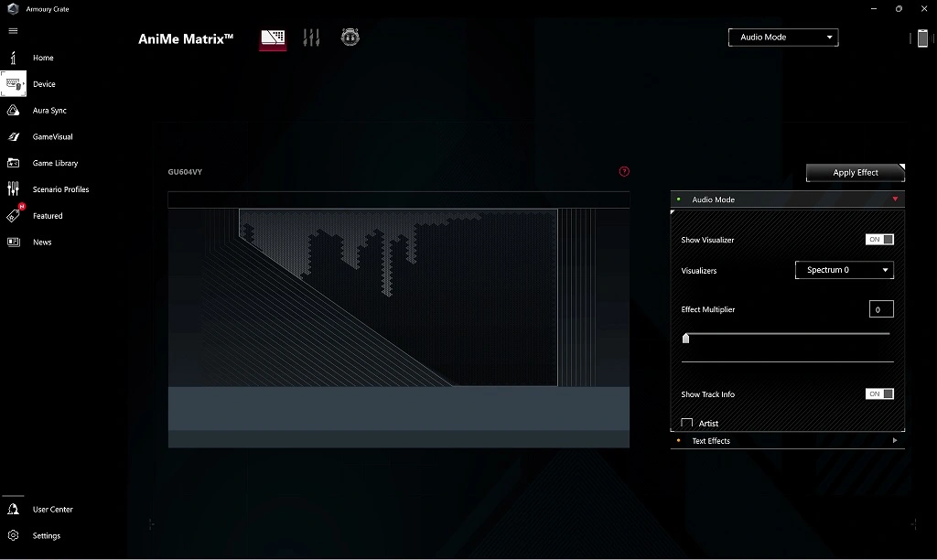The image size is (937, 560).
Task: Click the Effect Multiplier slider handle
Action: click(686, 339)
